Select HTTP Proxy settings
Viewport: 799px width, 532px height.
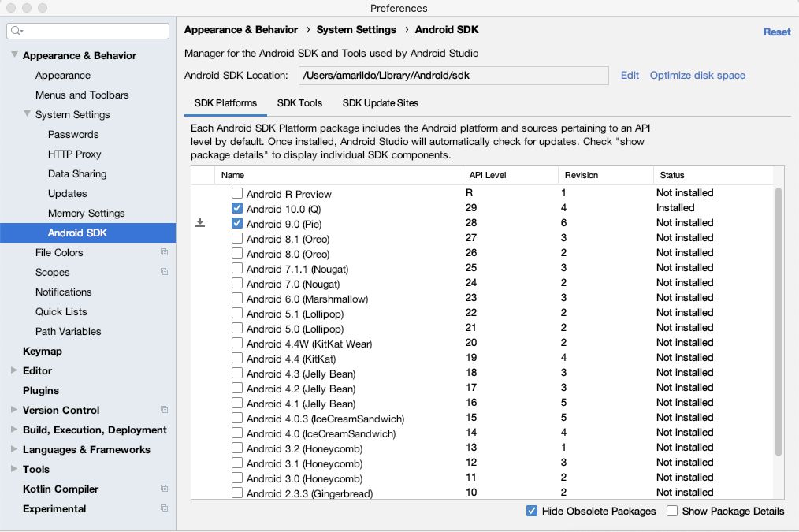[x=74, y=154]
